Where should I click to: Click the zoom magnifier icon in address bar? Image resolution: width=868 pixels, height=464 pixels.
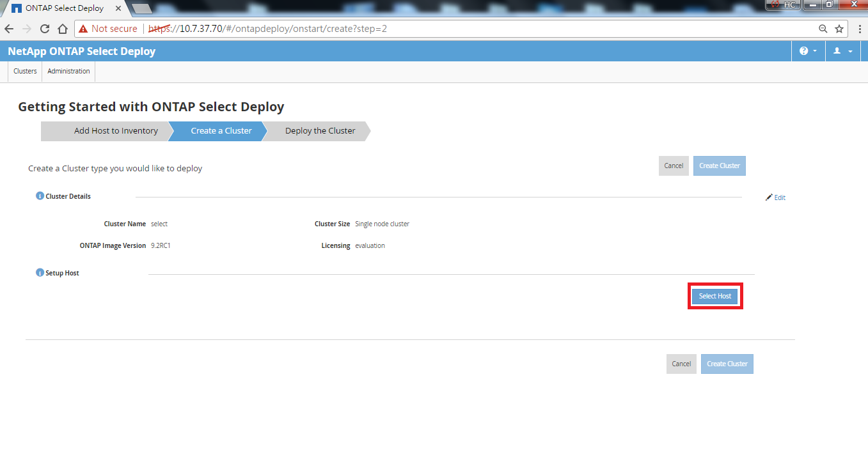tap(823, 29)
